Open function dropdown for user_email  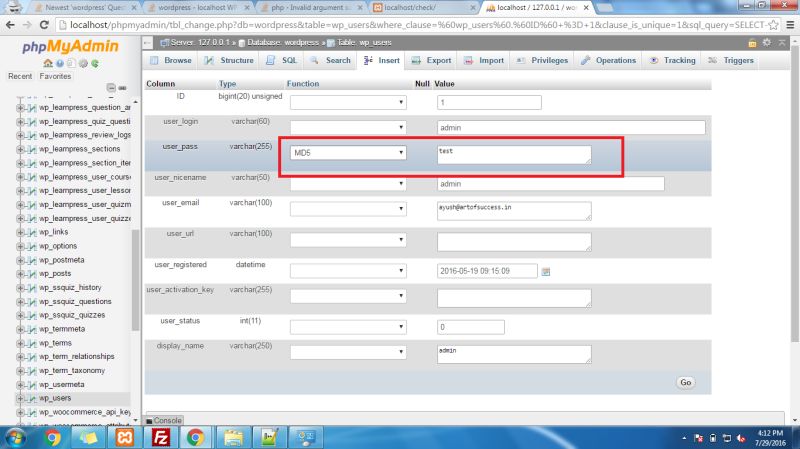(x=348, y=209)
